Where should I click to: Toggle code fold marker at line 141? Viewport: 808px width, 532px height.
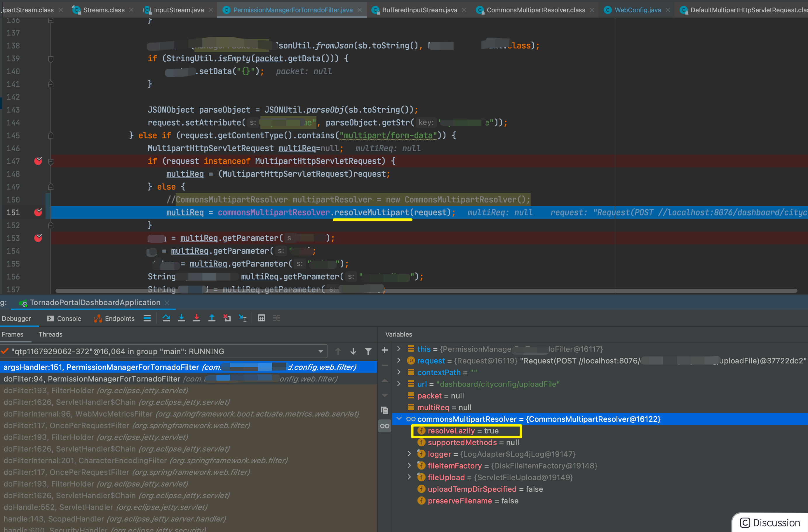50,84
